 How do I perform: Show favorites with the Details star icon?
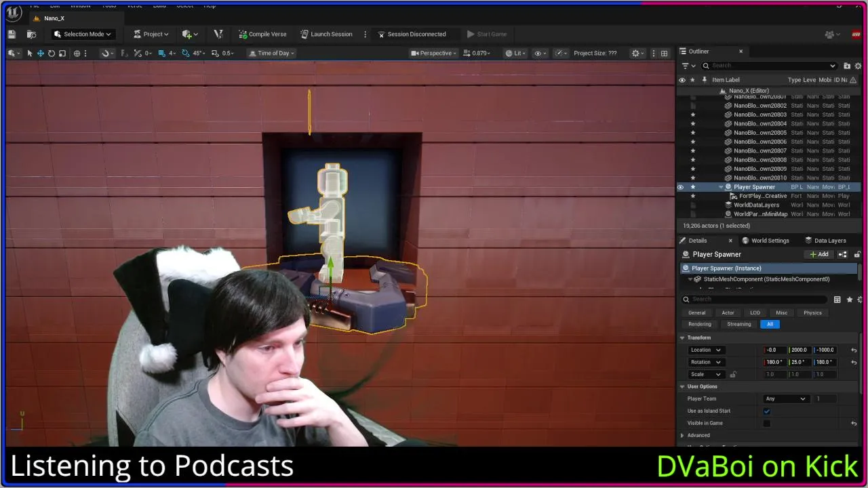(849, 300)
